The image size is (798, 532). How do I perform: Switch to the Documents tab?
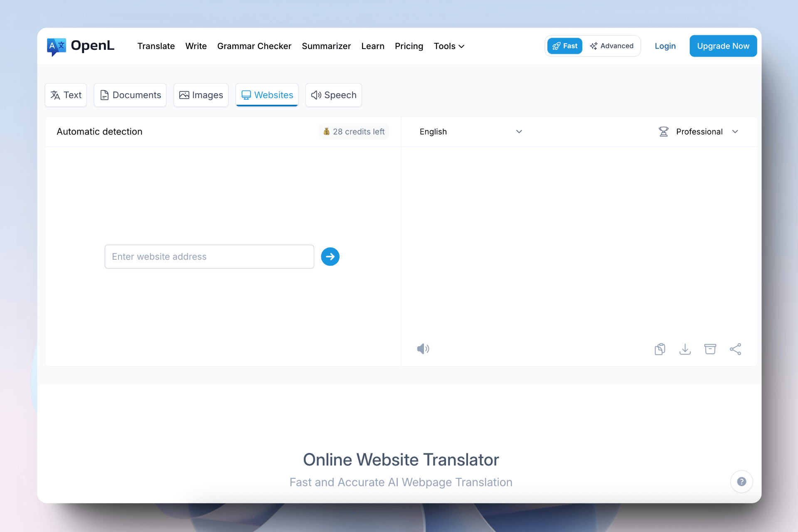click(x=130, y=95)
